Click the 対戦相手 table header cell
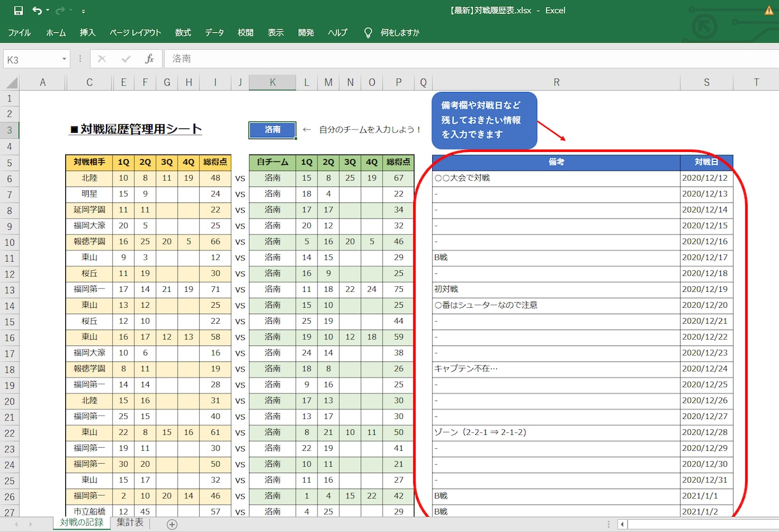Image resolution: width=779 pixels, height=532 pixels. (x=89, y=162)
